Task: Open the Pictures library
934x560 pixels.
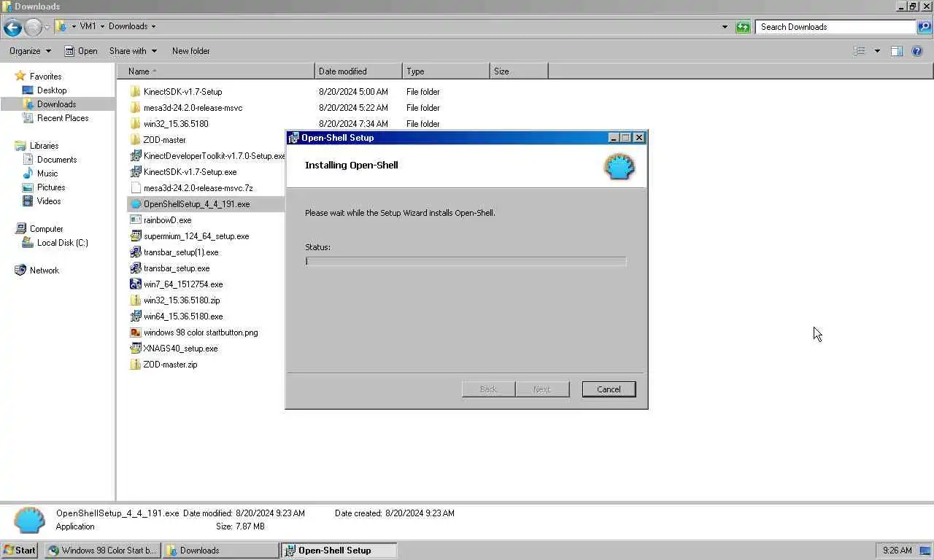Action: point(51,187)
